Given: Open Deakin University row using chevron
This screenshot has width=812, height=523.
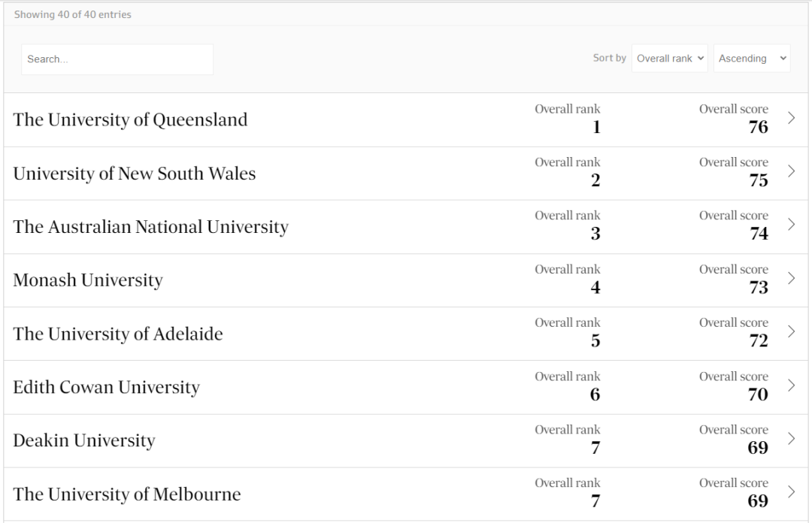Looking at the screenshot, I should [791, 439].
